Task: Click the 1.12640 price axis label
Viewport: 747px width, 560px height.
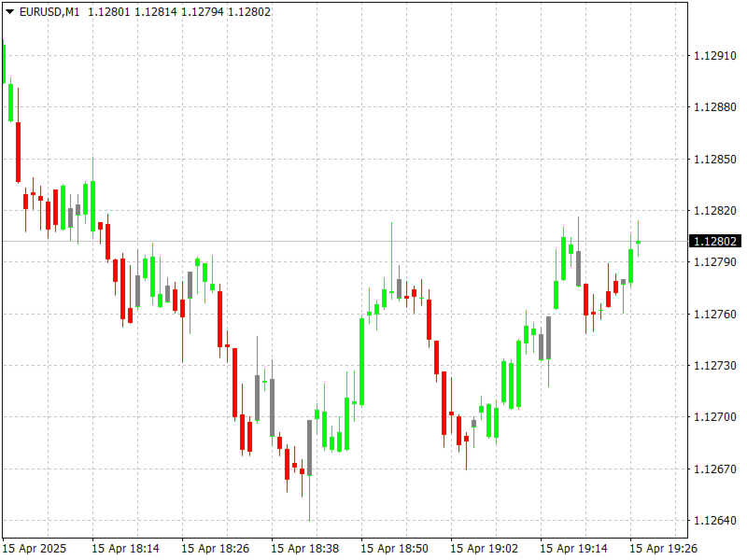Action: click(x=715, y=521)
